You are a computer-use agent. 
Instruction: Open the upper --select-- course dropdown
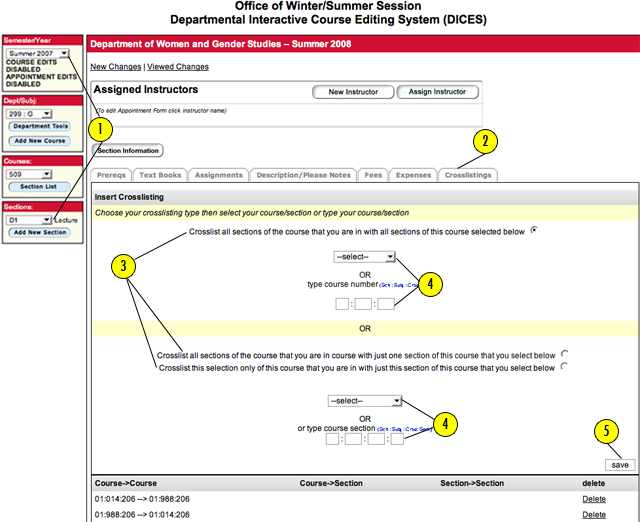pos(364,257)
